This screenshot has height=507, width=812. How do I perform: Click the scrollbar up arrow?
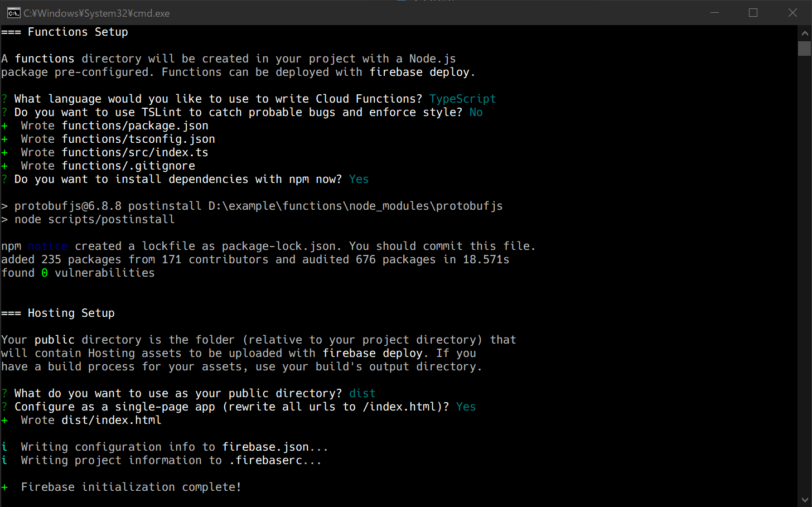[804, 33]
